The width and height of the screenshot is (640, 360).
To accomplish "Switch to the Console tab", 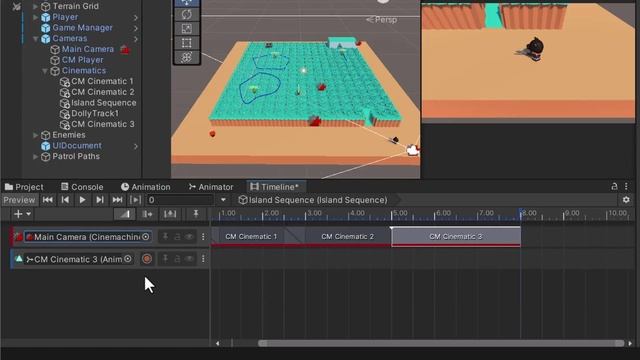I will point(82,187).
